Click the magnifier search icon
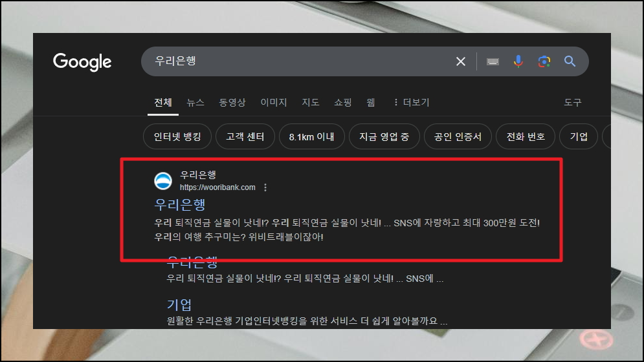 point(570,61)
